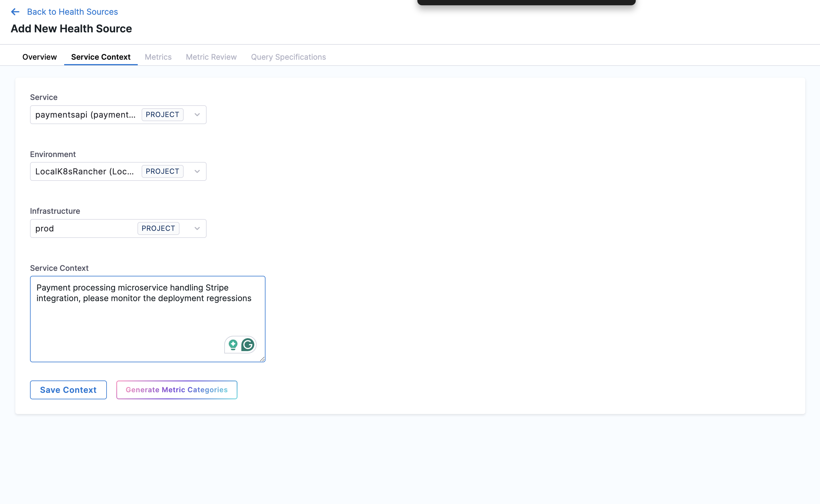Expand the Environment dropdown chevron

click(197, 171)
